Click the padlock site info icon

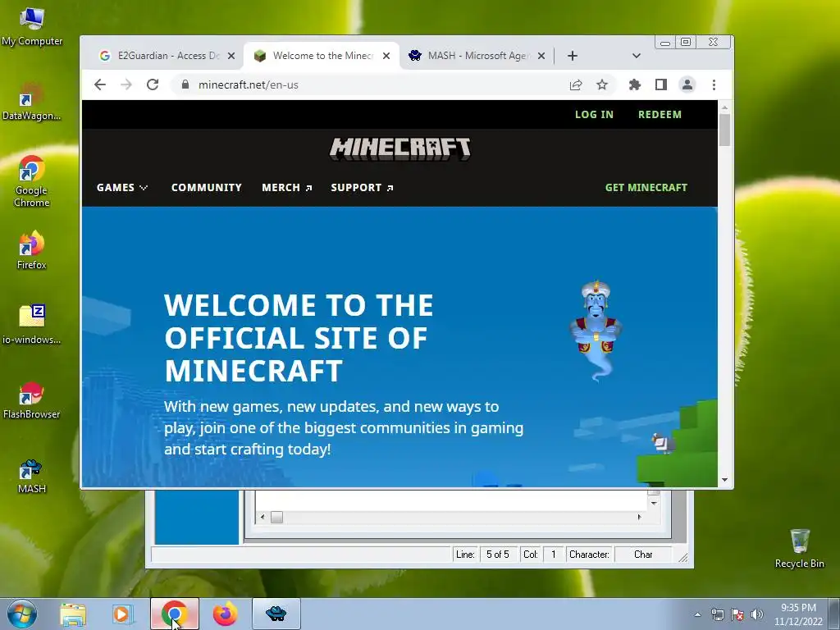click(x=185, y=84)
